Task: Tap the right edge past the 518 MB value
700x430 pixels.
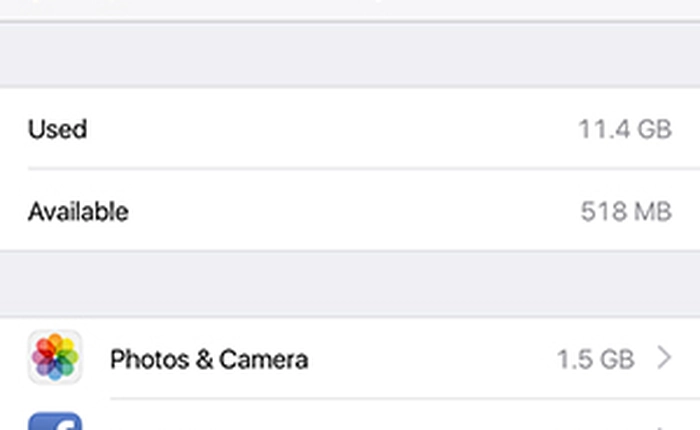Action: click(x=687, y=212)
